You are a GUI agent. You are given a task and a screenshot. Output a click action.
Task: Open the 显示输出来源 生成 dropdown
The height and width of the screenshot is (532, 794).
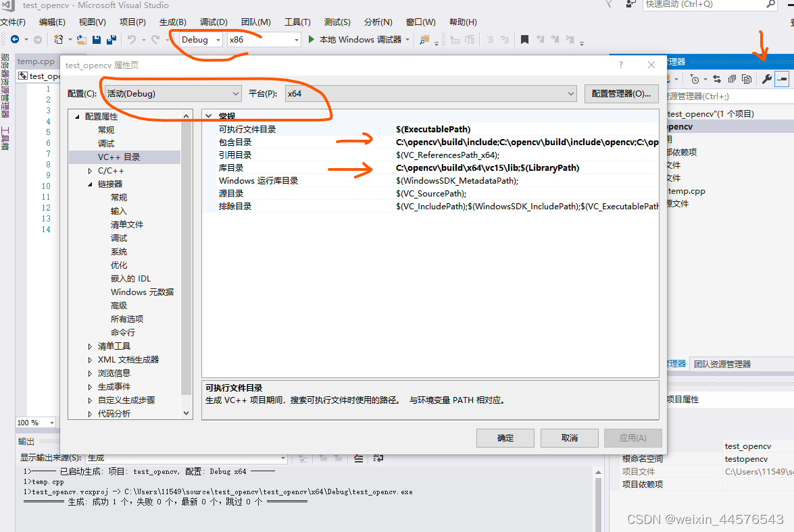click(187, 458)
